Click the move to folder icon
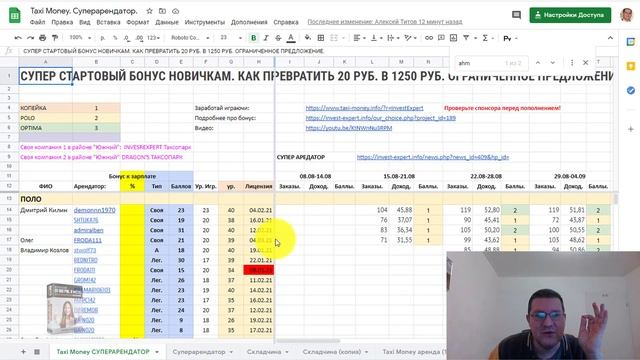 (x=162, y=11)
